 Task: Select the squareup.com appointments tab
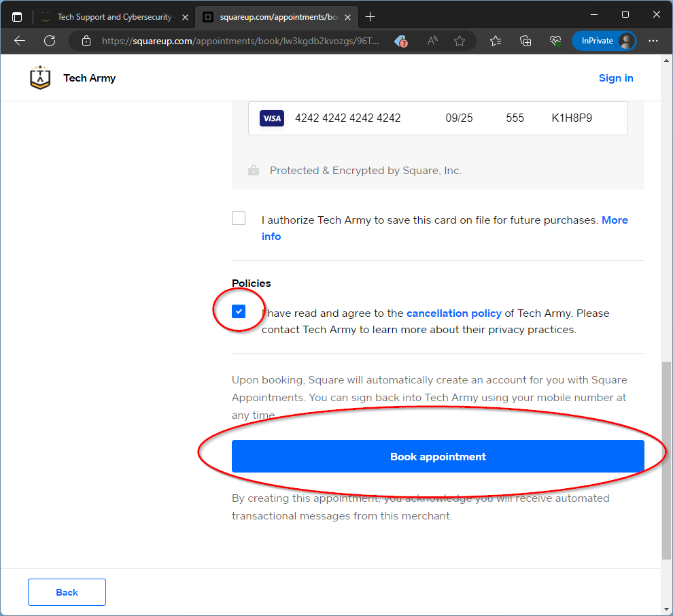pyautogui.click(x=277, y=17)
